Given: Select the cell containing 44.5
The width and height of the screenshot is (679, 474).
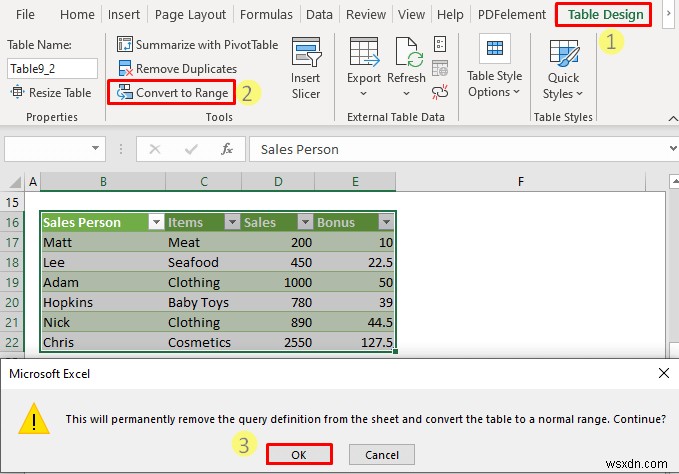Looking at the screenshot, I should tap(355, 322).
